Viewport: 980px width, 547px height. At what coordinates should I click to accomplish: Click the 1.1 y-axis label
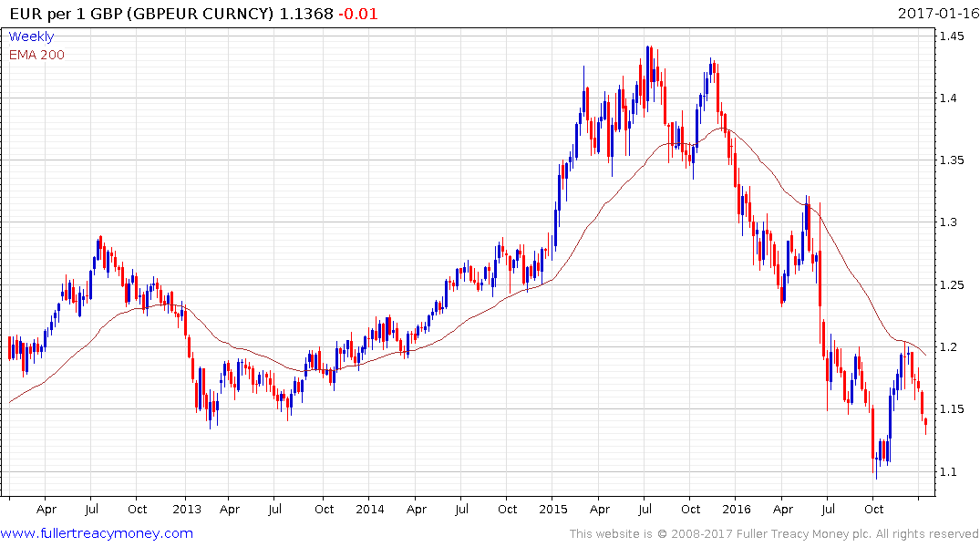pos(948,472)
